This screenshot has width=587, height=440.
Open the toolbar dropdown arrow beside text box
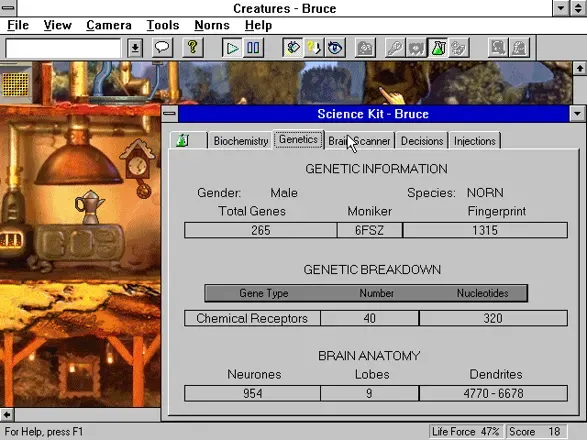pos(135,48)
